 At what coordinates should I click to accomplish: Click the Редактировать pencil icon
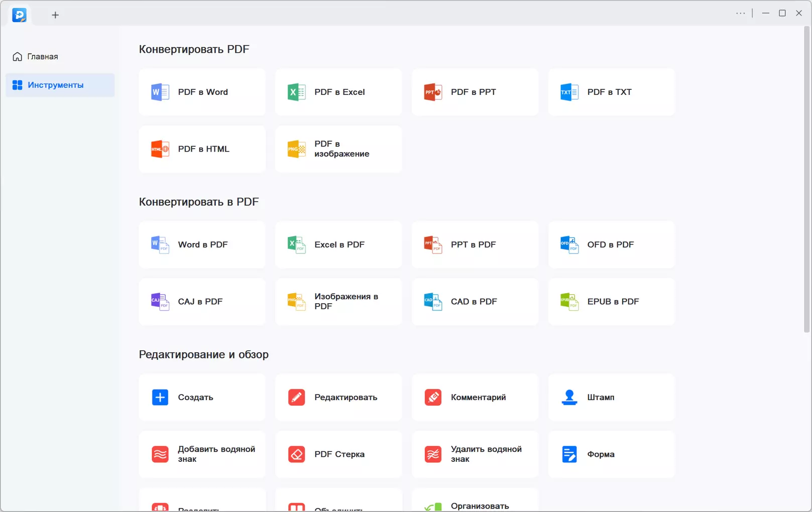[x=296, y=398]
